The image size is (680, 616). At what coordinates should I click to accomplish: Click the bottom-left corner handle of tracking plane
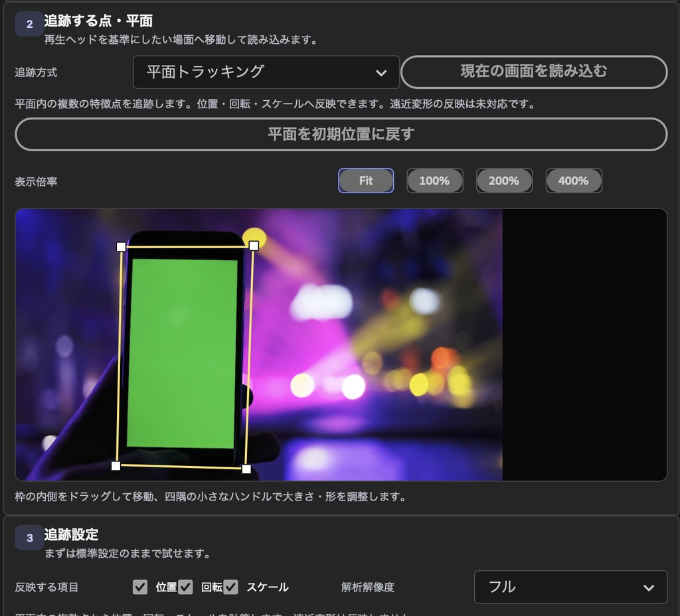point(116,465)
